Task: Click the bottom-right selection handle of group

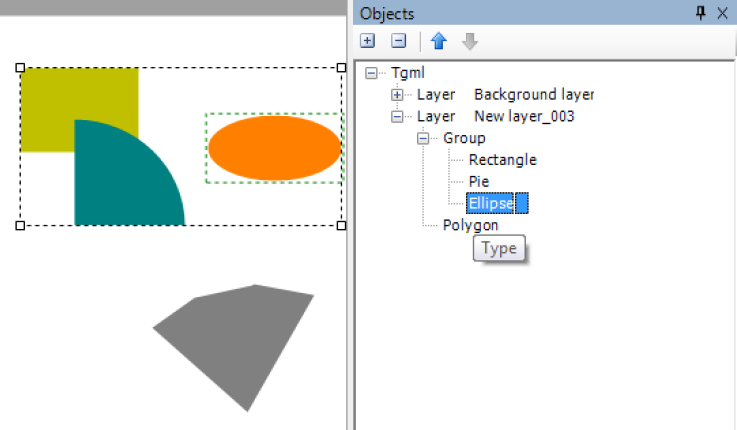Action: [342, 226]
